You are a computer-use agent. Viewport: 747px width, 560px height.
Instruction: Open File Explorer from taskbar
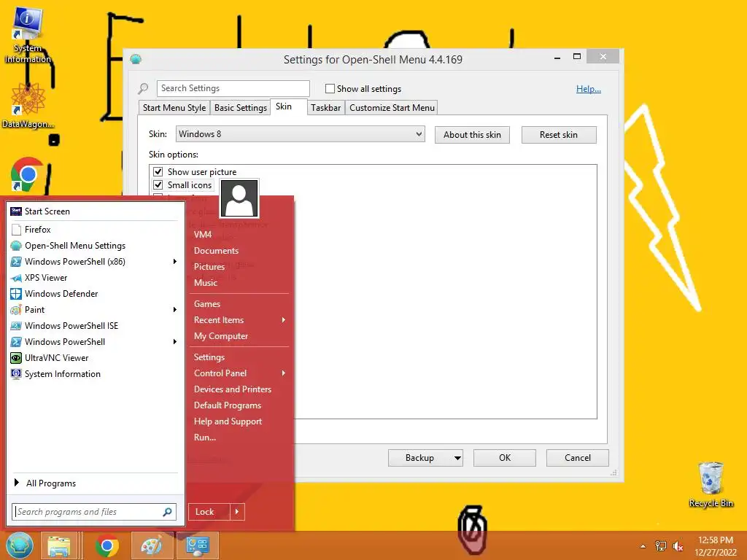59,546
